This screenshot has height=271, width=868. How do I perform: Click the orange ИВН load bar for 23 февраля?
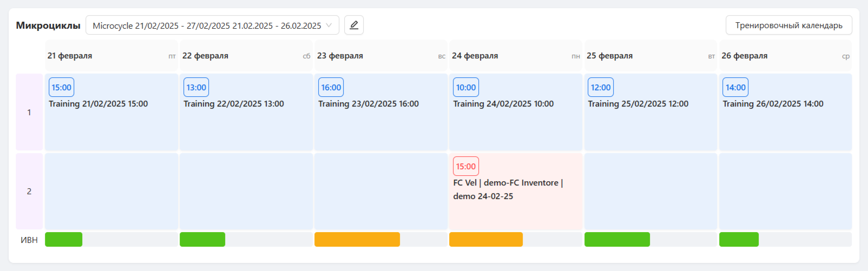point(357,240)
